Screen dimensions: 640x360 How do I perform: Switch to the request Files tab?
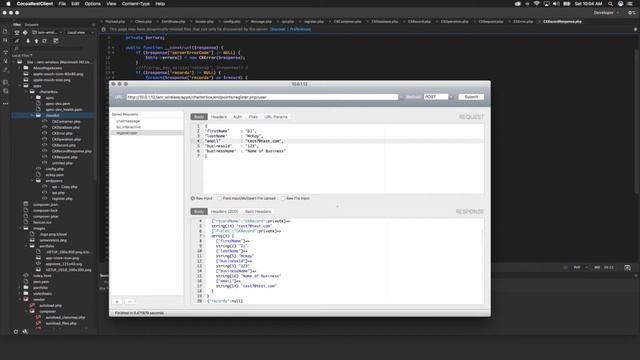tap(253, 117)
